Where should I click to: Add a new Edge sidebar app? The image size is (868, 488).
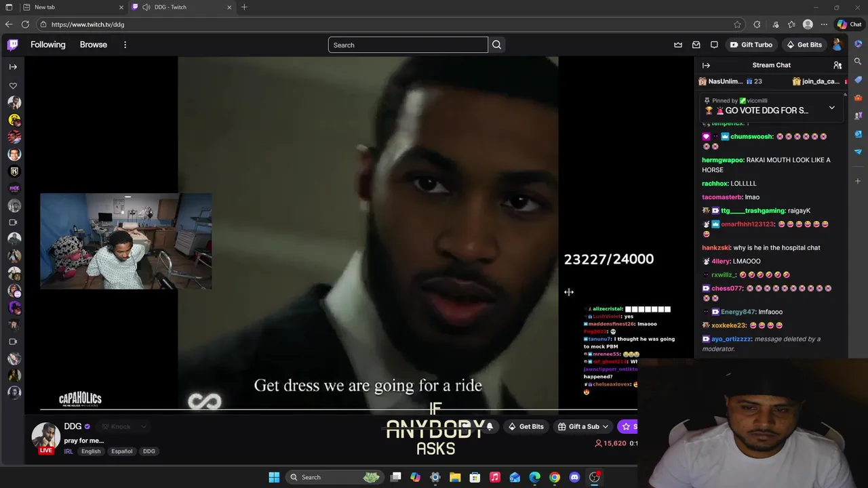858,181
